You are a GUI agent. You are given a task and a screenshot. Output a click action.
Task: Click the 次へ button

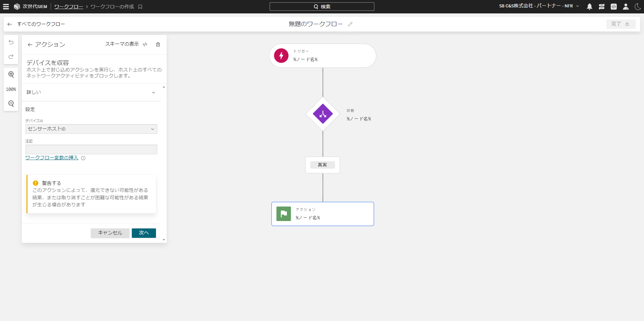[144, 233]
